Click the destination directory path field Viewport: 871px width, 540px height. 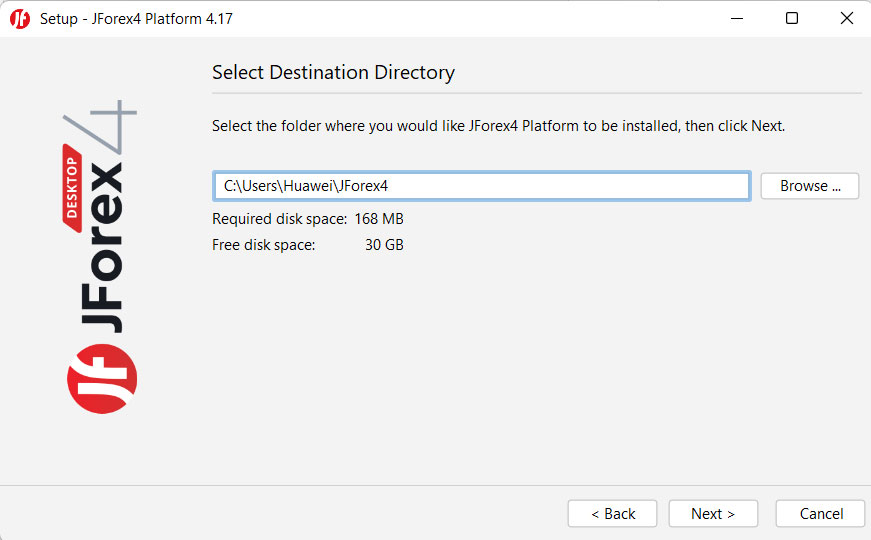(x=480, y=186)
